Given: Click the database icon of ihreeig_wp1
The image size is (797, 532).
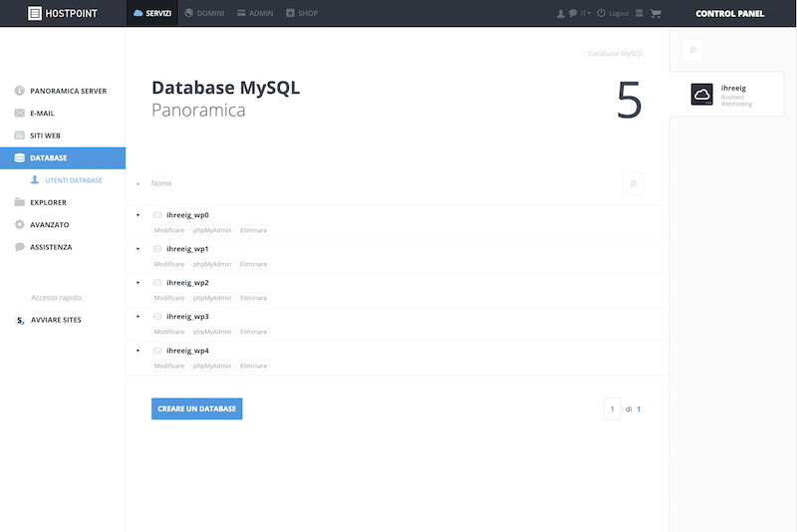Looking at the screenshot, I should coord(157,249).
